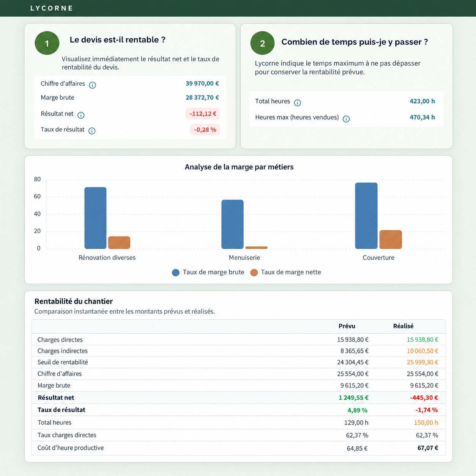Viewport: 476px width, 476px height.
Task: Click the orange value 10 060,50 €
Action: [422, 351]
